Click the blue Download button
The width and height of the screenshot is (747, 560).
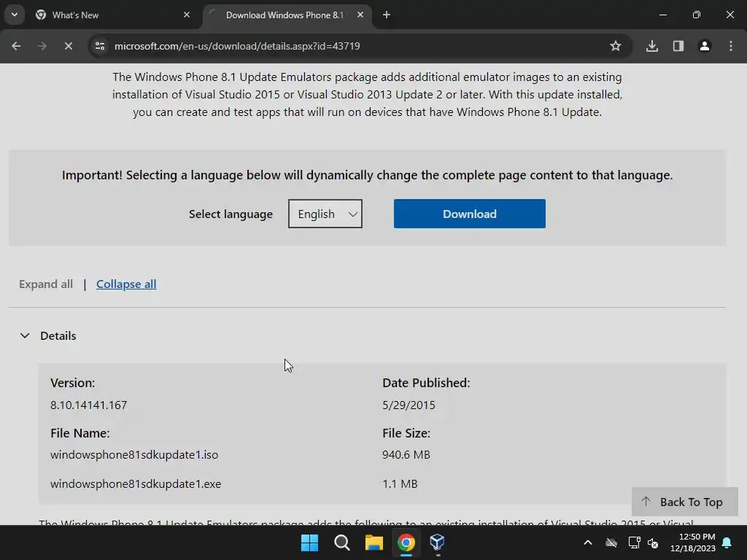(x=469, y=214)
